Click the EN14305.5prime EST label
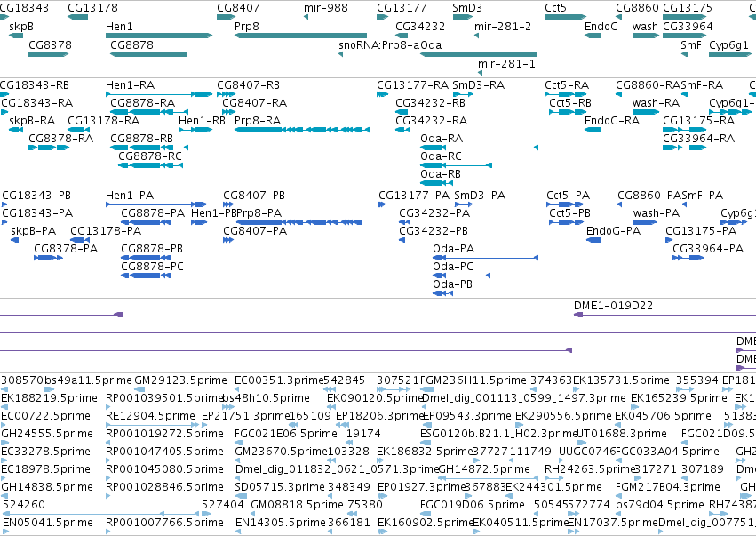The width and height of the screenshot is (756, 536). coord(281,522)
